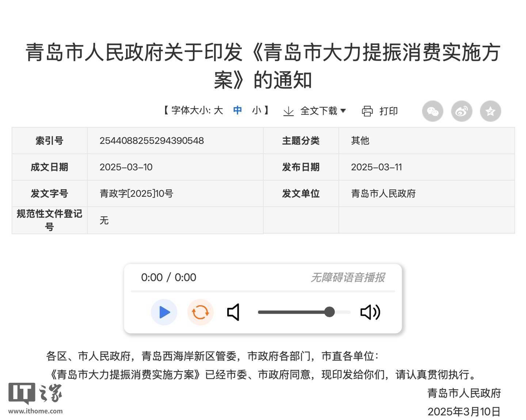The image size is (526, 420).
Task: Click the 主题分类 value 其他
Action: click(x=360, y=141)
